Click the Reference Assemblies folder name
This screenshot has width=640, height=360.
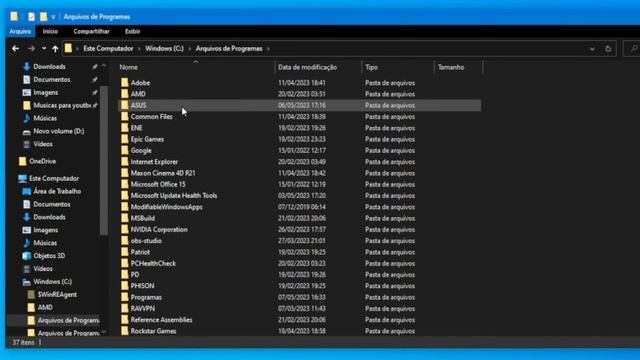[161, 320]
